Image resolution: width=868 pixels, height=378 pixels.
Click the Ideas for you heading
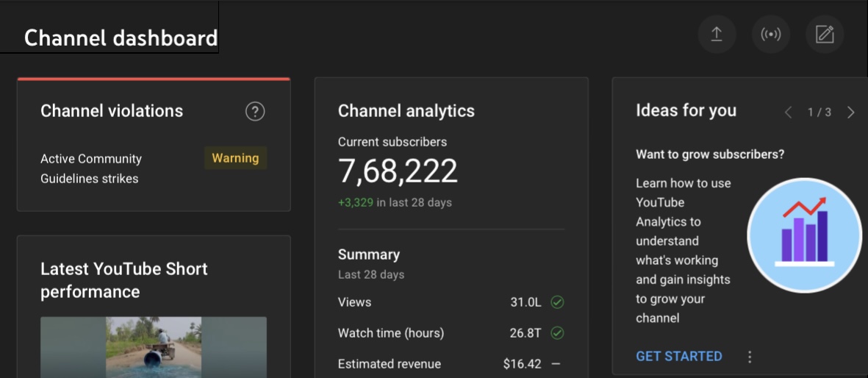686,111
